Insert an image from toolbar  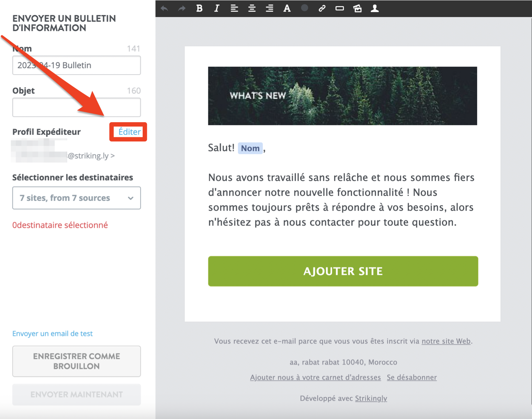point(357,8)
